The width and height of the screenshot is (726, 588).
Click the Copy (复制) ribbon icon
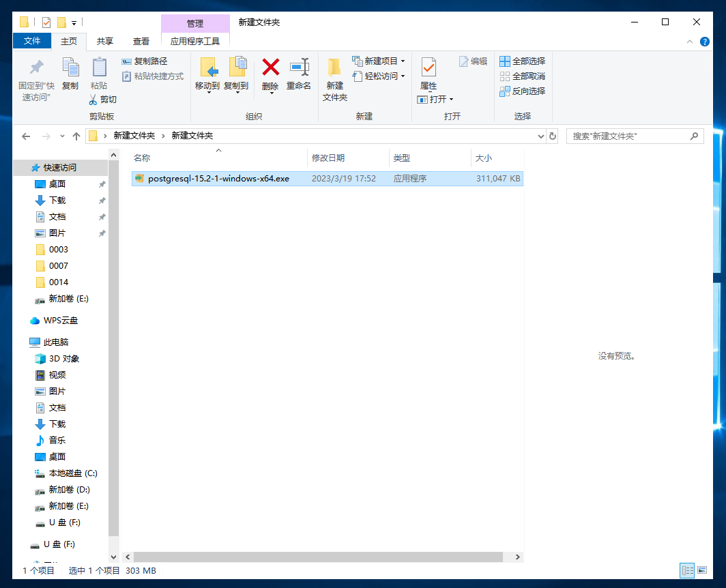pos(70,68)
